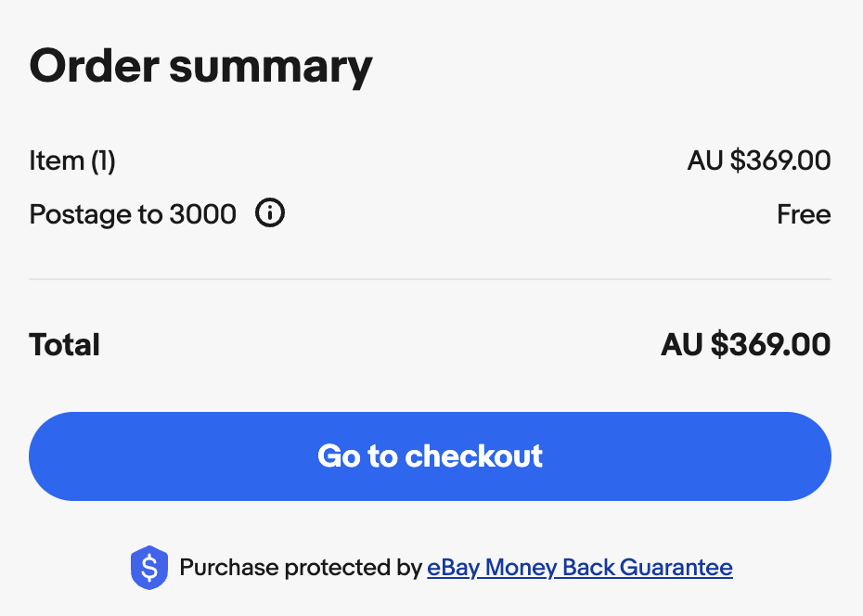Screen dimensions: 863x616
Task: Click the item count "(1)"
Action: [103, 160]
